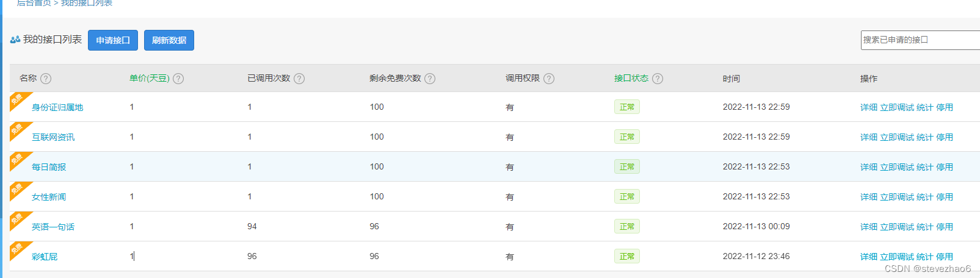This screenshot has height=278, width=980.
Task: Click the users icon beside 我的接口列表
Action: click(x=15, y=40)
